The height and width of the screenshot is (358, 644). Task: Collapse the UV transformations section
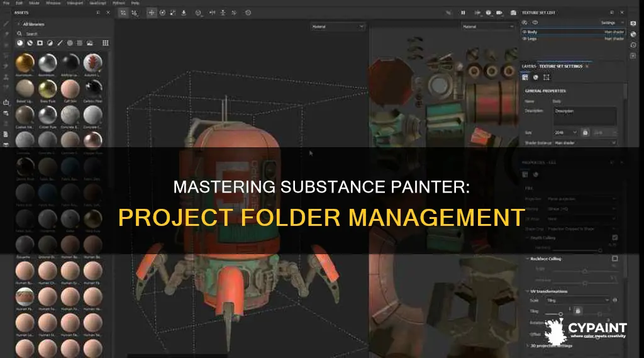(x=528, y=291)
